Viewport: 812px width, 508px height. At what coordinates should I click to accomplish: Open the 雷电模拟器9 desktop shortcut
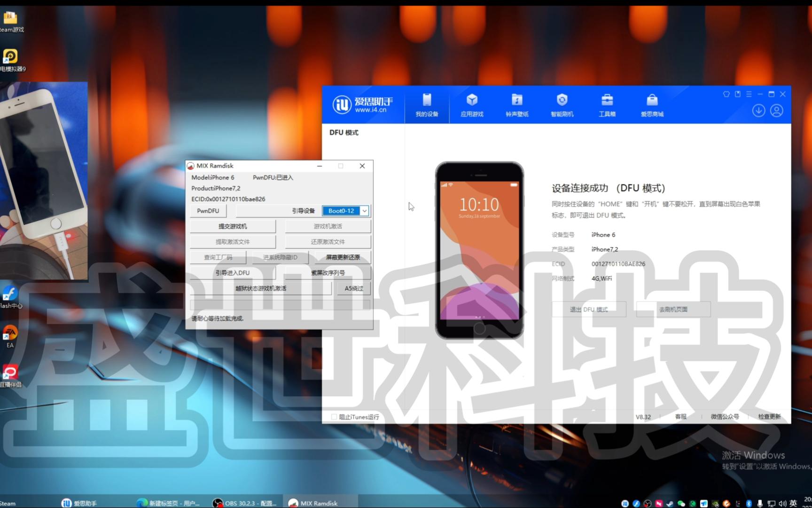tap(11, 61)
